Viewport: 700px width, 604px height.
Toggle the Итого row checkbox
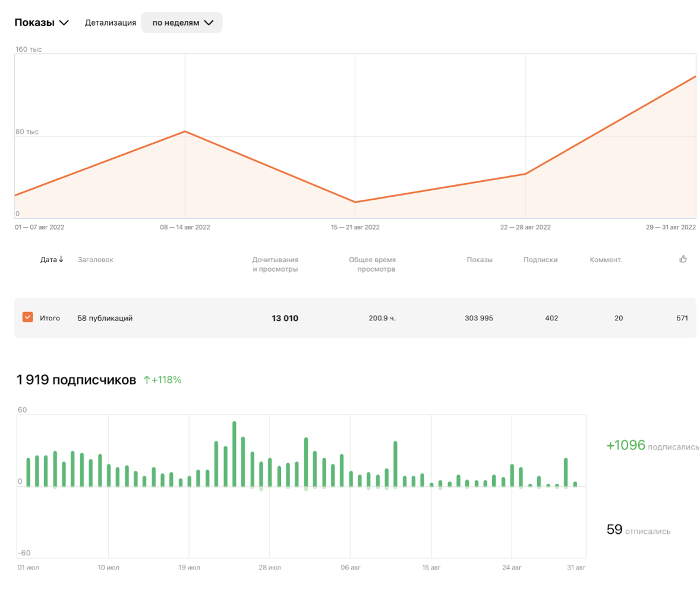point(28,317)
